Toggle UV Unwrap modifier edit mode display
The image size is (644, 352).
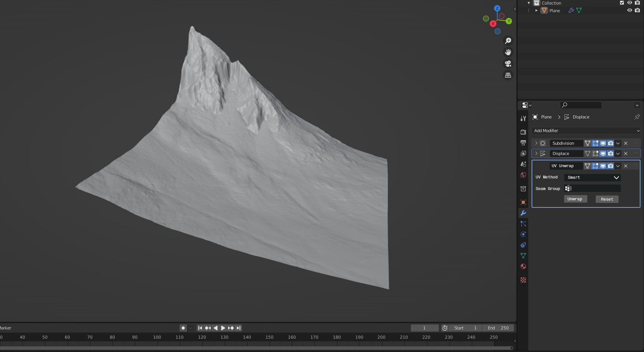tap(595, 166)
